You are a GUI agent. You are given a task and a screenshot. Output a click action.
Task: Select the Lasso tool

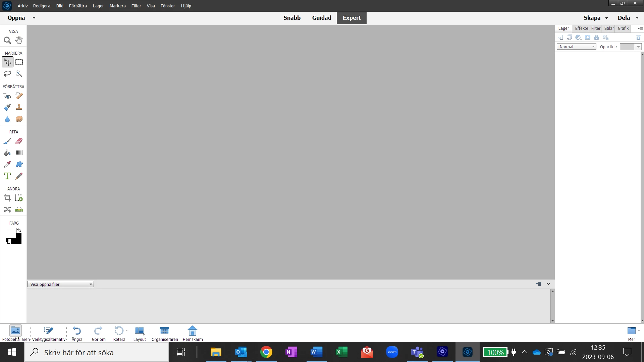pyautogui.click(x=7, y=74)
